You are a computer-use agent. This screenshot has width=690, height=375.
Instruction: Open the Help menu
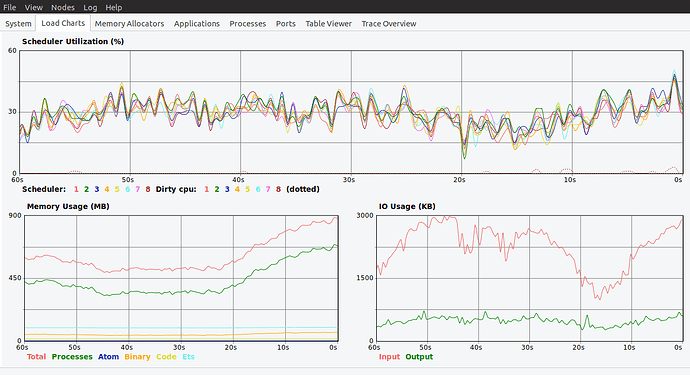pos(114,7)
